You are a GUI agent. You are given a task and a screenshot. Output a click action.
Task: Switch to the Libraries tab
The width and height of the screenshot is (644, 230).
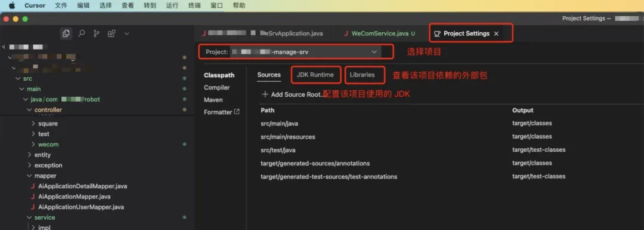tap(362, 75)
